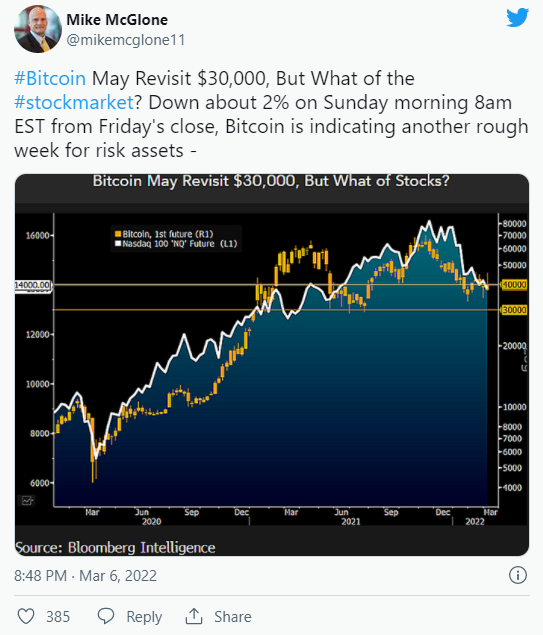Like the tweet with heart icon
Screen dimensions: 543x635
(x=26, y=616)
